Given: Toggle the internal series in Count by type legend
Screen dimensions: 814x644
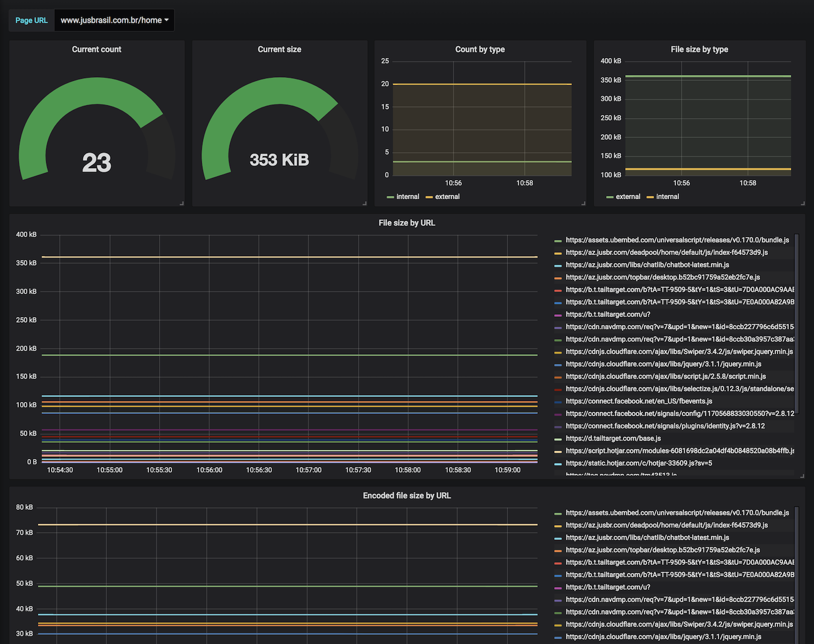Looking at the screenshot, I should (408, 197).
